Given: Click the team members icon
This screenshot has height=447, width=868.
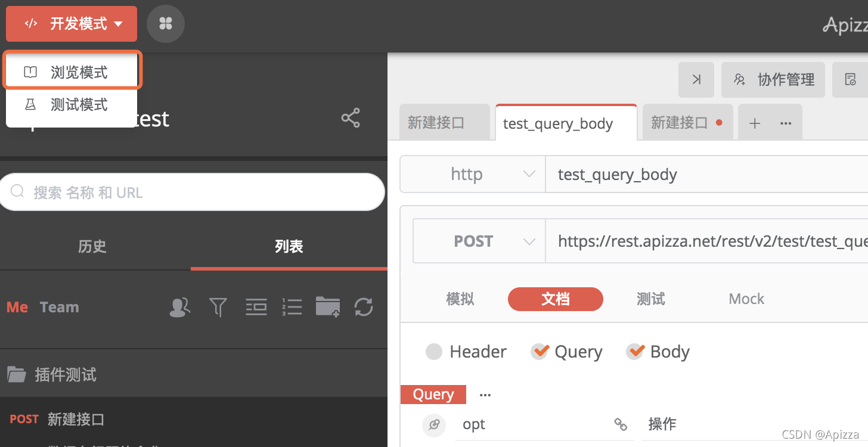Looking at the screenshot, I should click(180, 308).
